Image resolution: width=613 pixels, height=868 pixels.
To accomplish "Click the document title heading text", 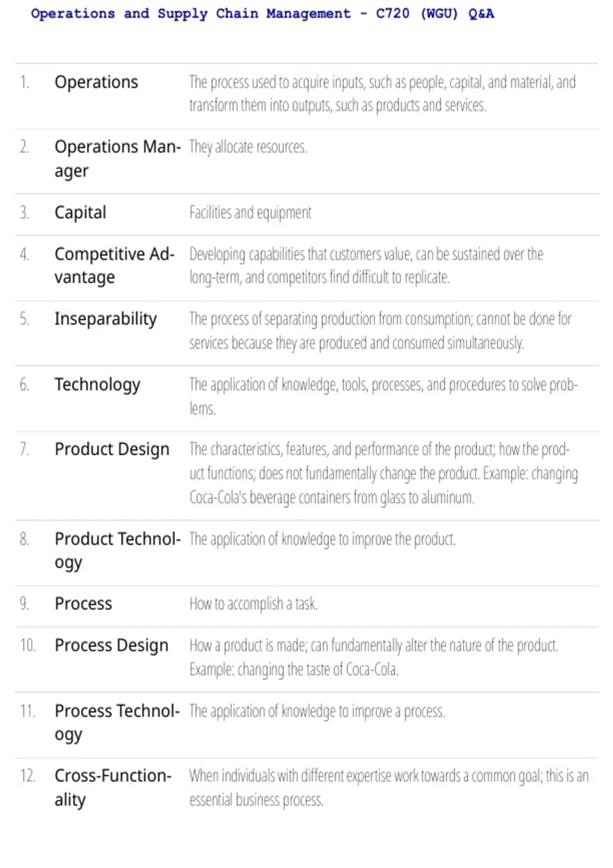I will [262, 14].
